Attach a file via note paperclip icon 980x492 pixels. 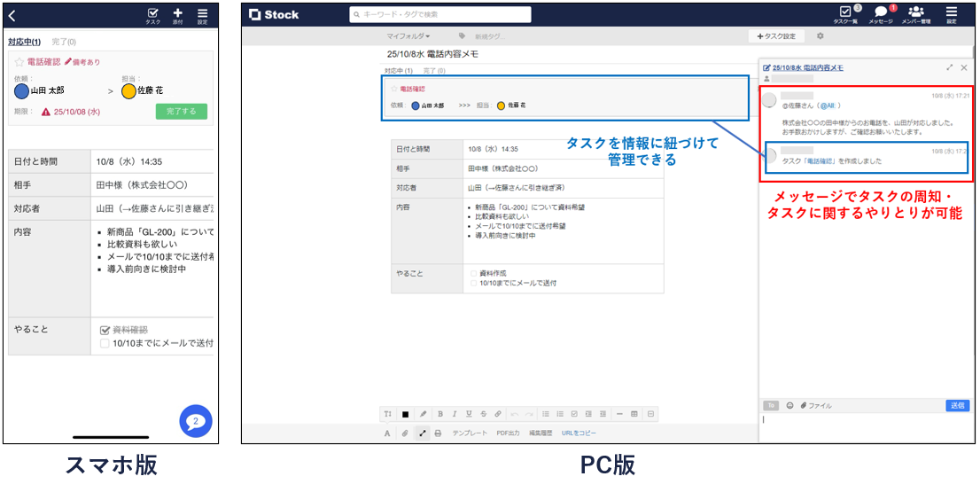405,433
